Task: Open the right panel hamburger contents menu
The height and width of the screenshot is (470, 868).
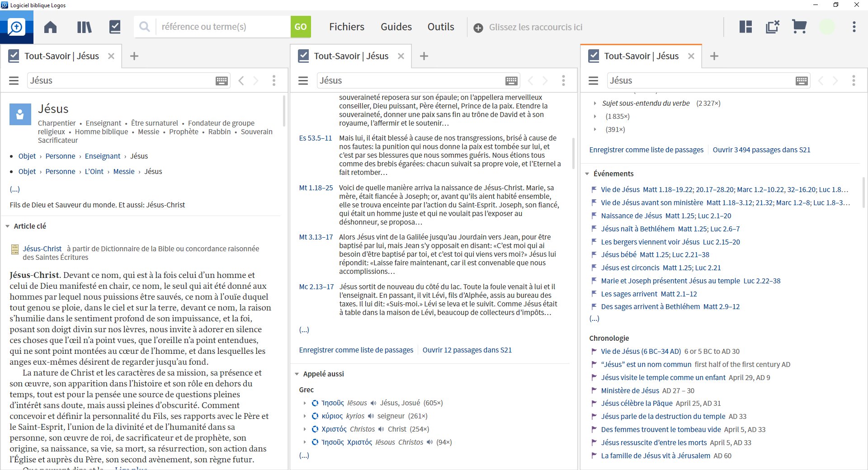Action: point(594,80)
